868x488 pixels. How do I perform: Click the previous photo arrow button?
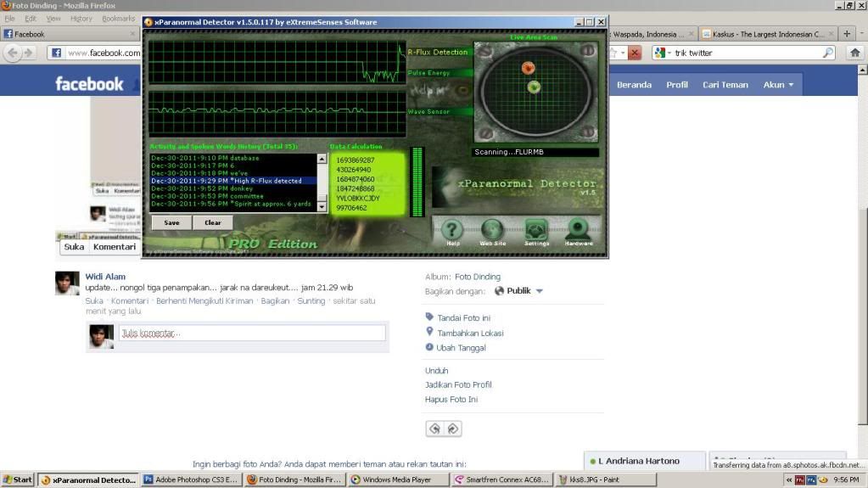(434, 429)
